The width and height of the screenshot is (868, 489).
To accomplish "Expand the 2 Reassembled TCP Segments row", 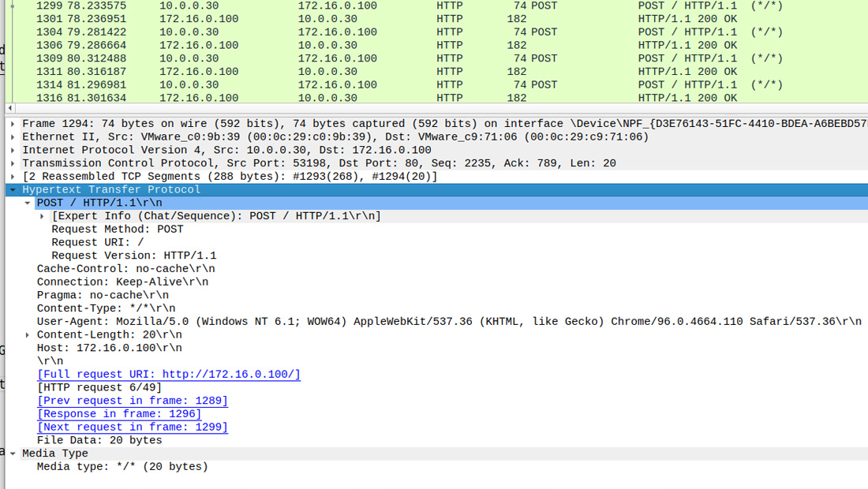I will pos(13,177).
